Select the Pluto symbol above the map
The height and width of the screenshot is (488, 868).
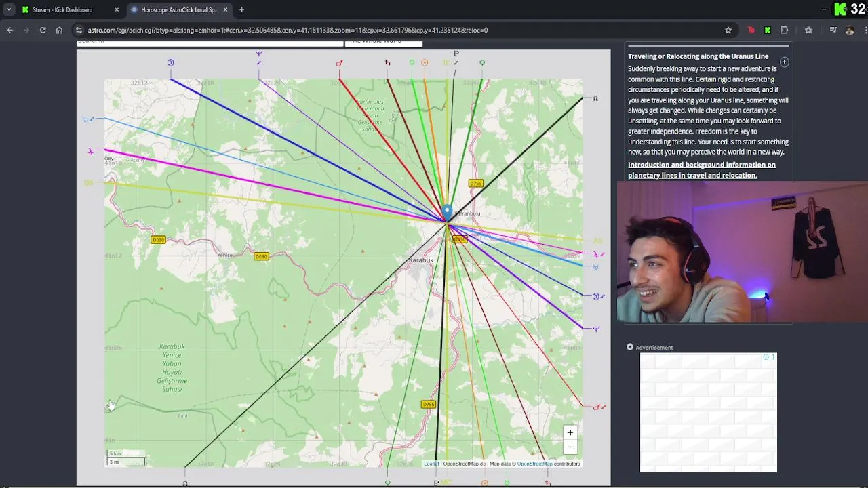456,55
